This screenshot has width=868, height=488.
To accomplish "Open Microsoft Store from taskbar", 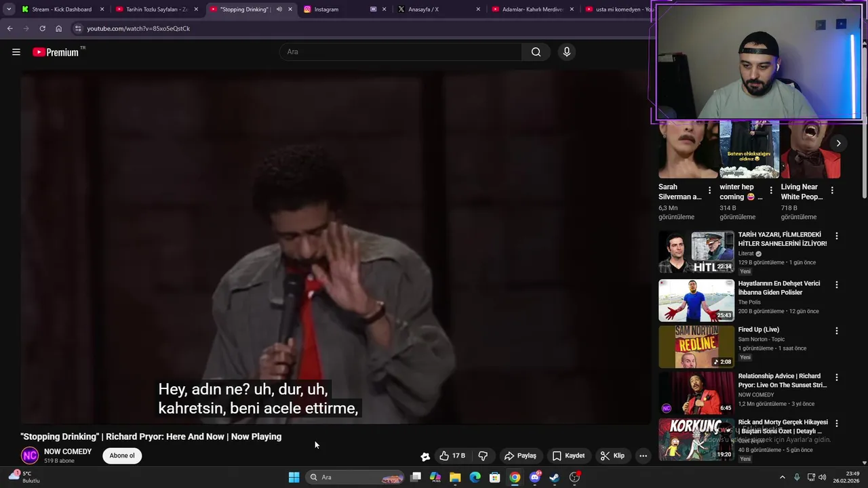I will coord(495,477).
